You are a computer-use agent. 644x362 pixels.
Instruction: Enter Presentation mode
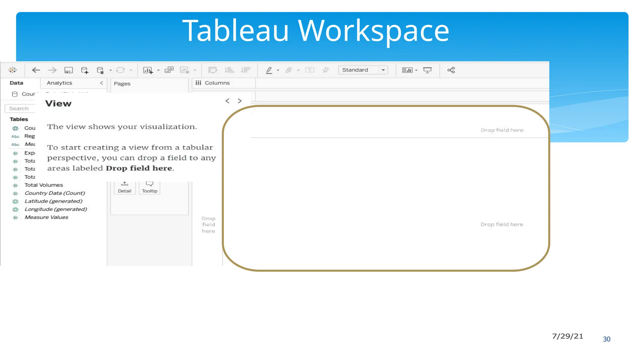coord(427,70)
